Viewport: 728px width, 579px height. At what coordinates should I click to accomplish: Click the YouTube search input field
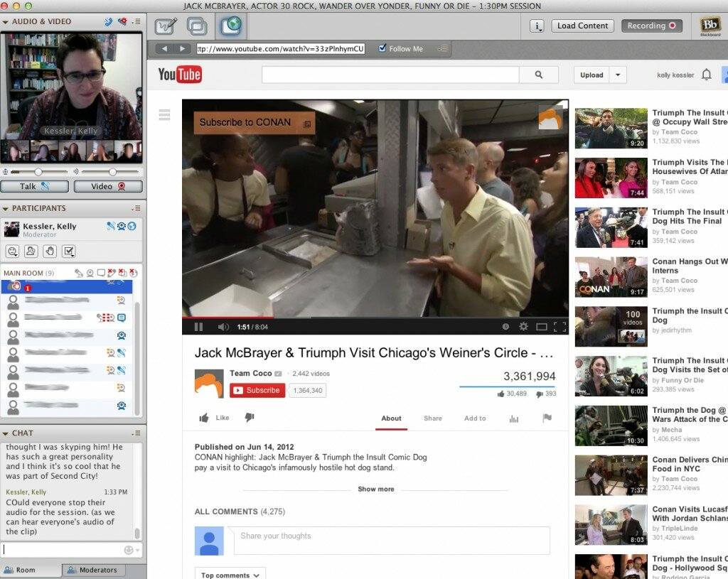390,75
